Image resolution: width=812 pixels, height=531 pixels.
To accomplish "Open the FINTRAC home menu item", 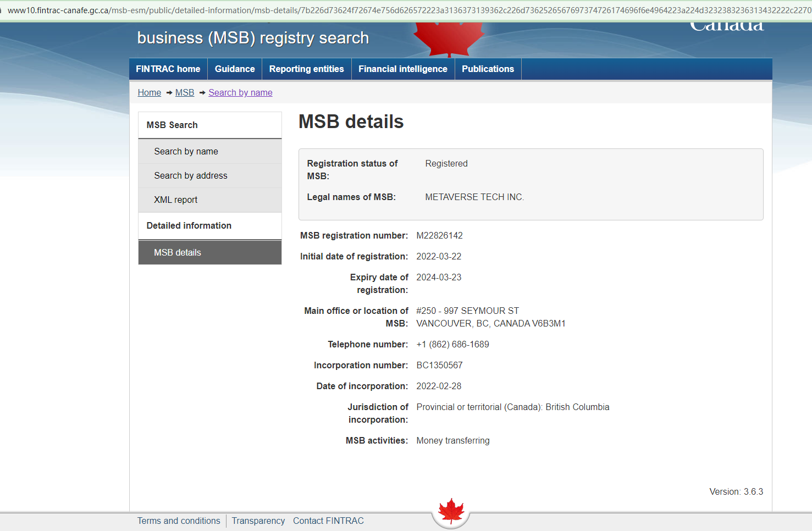I will click(168, 69).
